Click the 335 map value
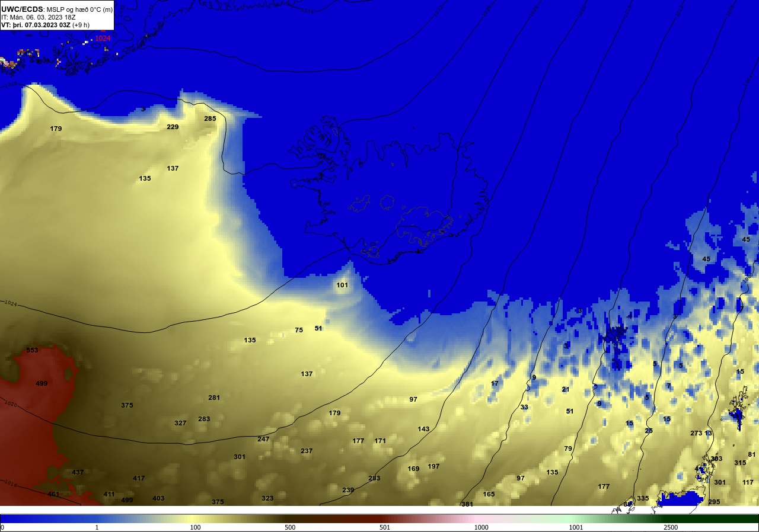 [x=643, y=498]
